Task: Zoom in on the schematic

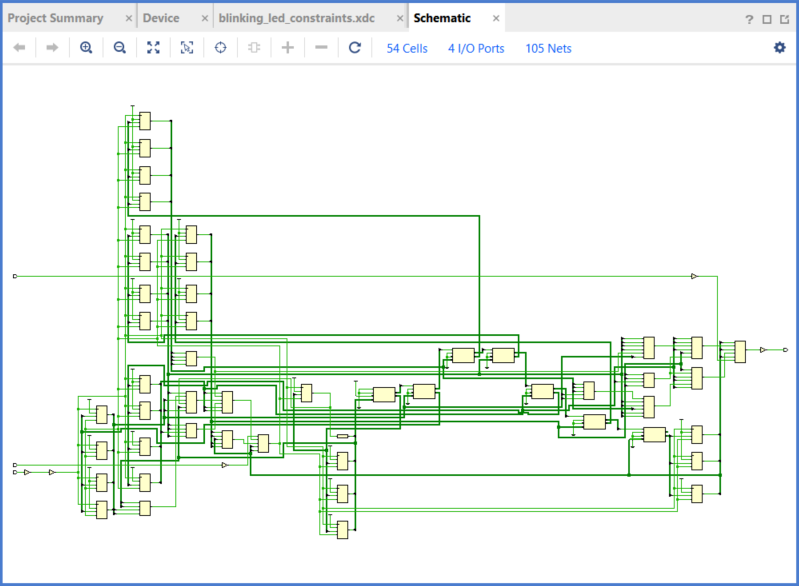Action: pos(86,48)
